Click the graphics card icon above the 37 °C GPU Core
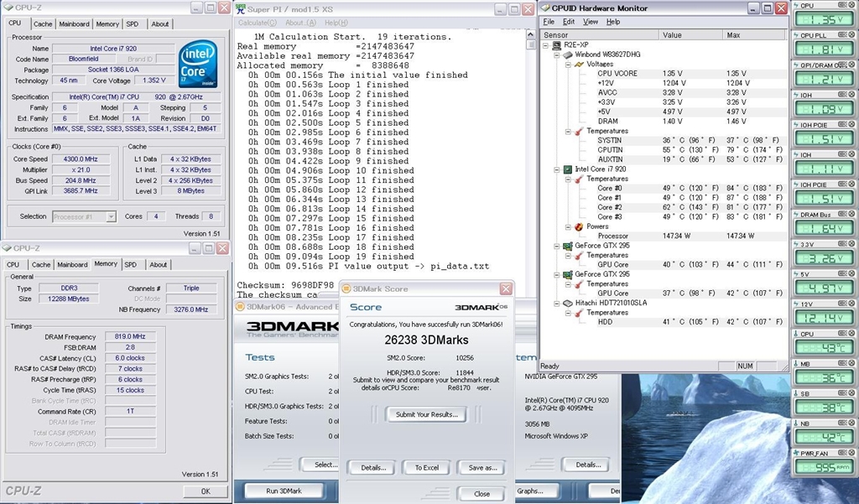The height and width of the screenshot is (504, 859). click(x=568, y=274)
